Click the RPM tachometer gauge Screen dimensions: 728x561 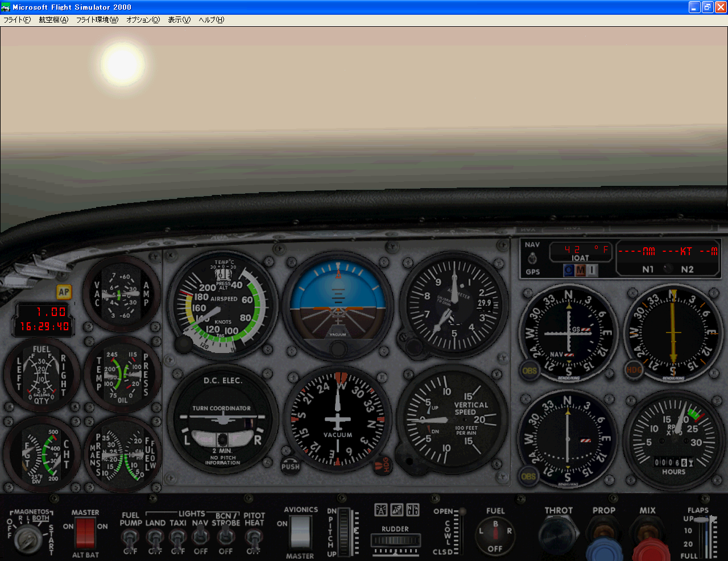coord(674,441)
